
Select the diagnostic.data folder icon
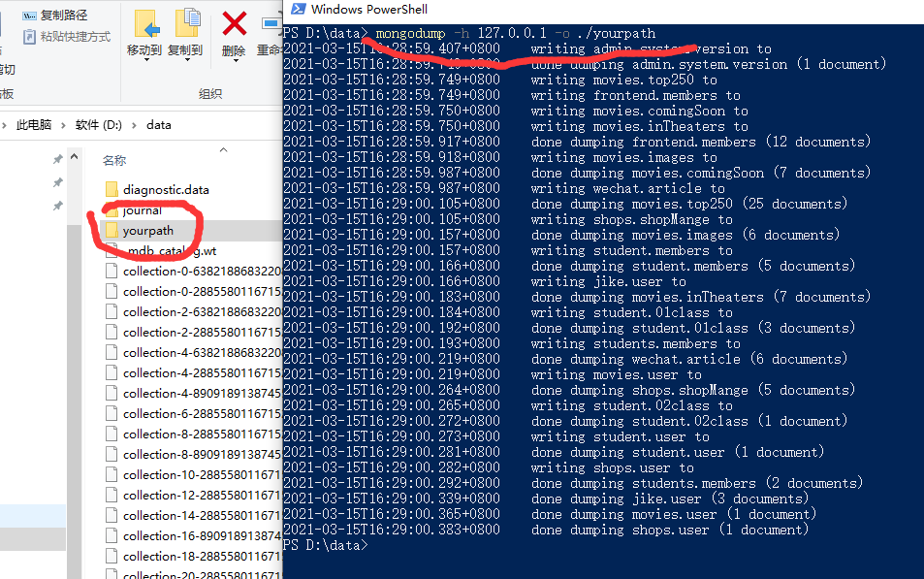coord(112,189)
